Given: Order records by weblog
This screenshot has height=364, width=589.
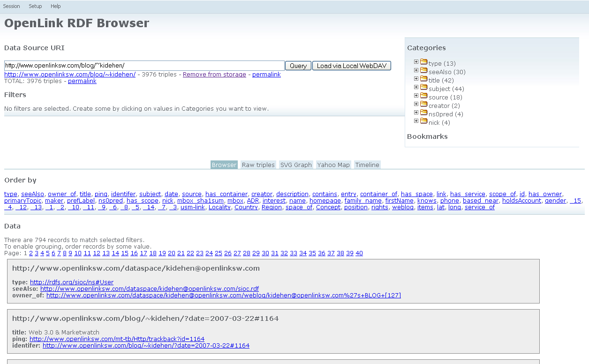Looking at the screenshot, I should pyautogui.click(x=403, y=207).
